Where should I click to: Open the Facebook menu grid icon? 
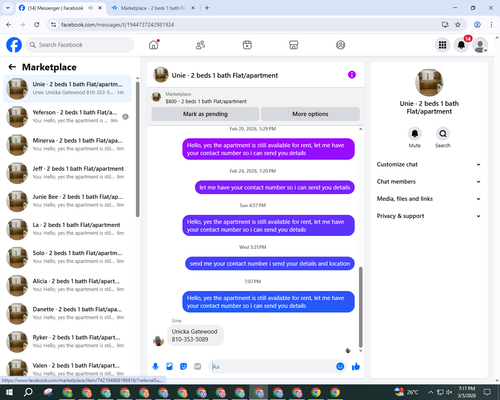click(x=442, y=45)
